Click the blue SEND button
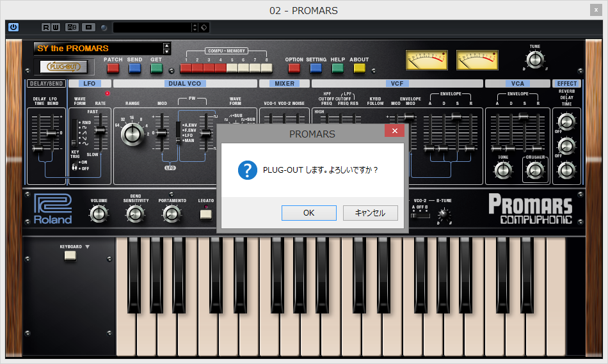Viewport: 608px width, 364px height. point(134,68)
